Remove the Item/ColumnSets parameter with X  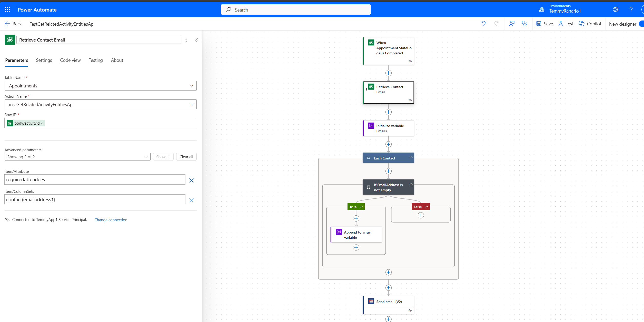coord(191,200)
